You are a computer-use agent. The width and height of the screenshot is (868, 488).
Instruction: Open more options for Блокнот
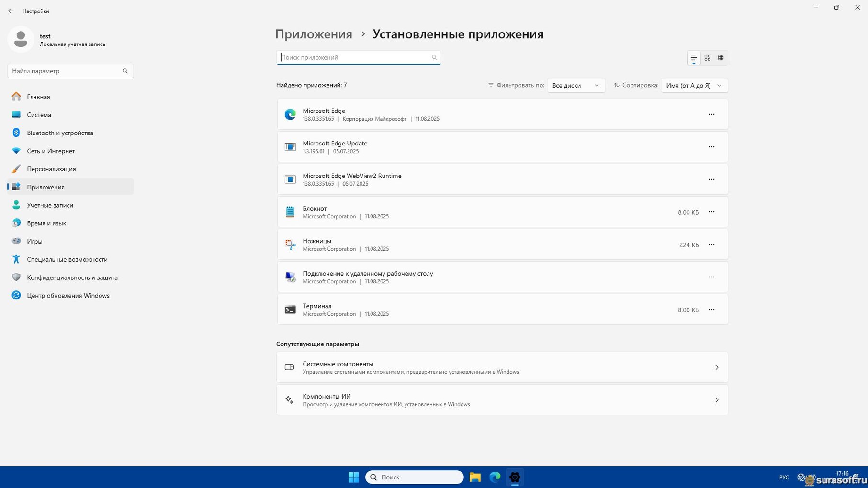[x=711, y=212]
